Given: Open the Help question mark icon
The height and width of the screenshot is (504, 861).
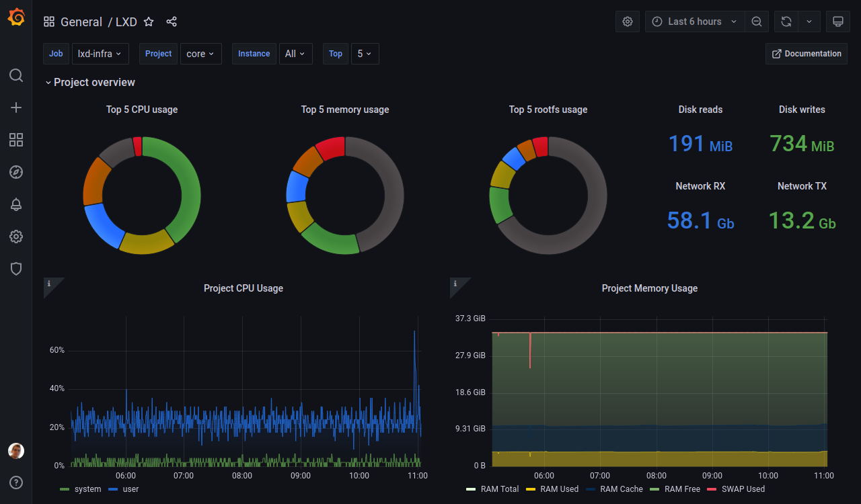Looking at the screenshot, I should (16, 482).
